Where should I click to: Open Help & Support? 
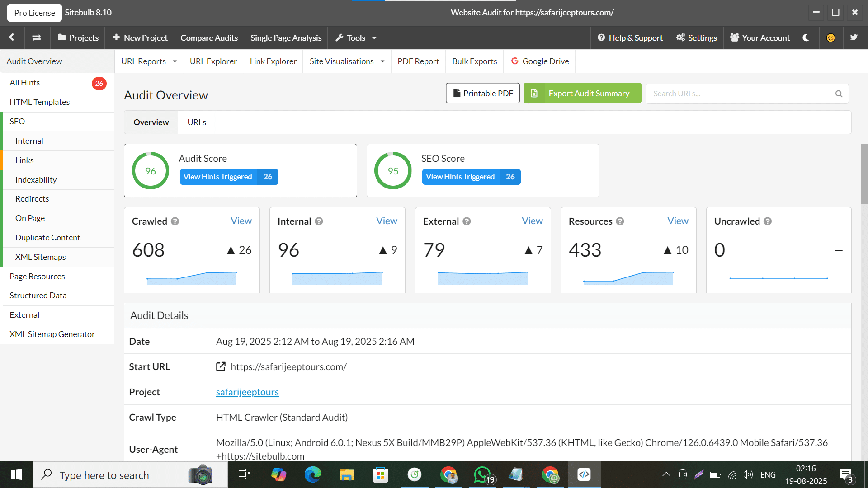pyautogui.click(x=630, y=38)
